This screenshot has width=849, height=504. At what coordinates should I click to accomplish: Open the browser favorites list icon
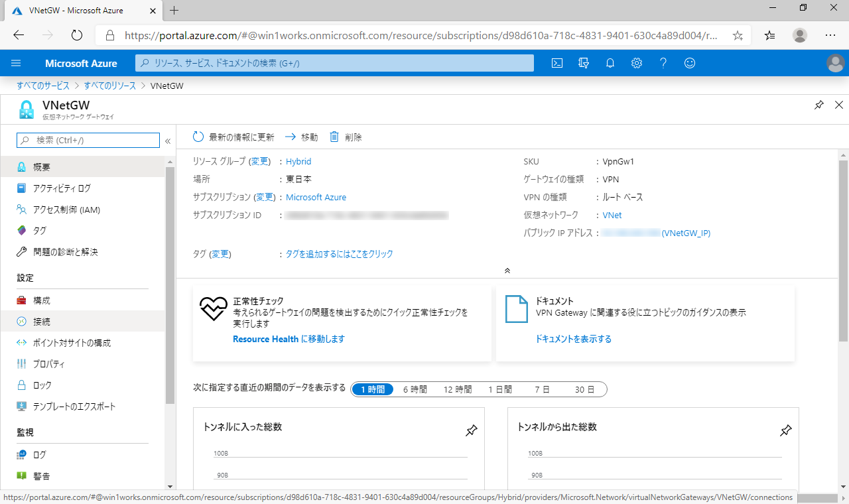[x=770, y=35]
